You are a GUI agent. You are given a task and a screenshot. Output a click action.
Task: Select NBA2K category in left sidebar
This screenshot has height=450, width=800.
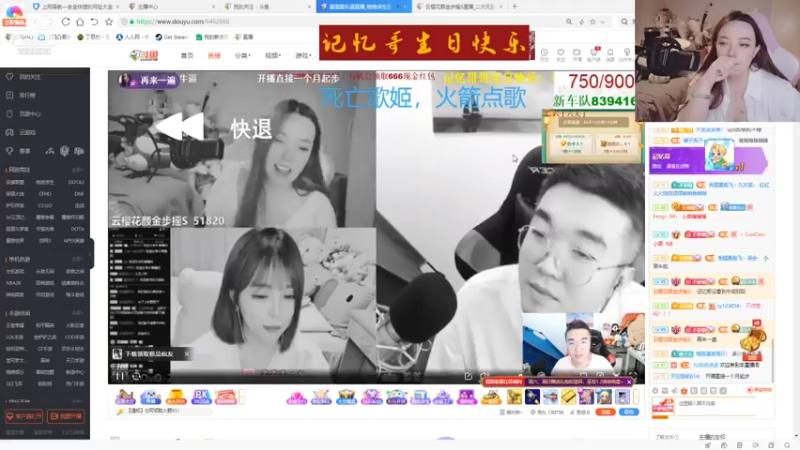(14, 283)
